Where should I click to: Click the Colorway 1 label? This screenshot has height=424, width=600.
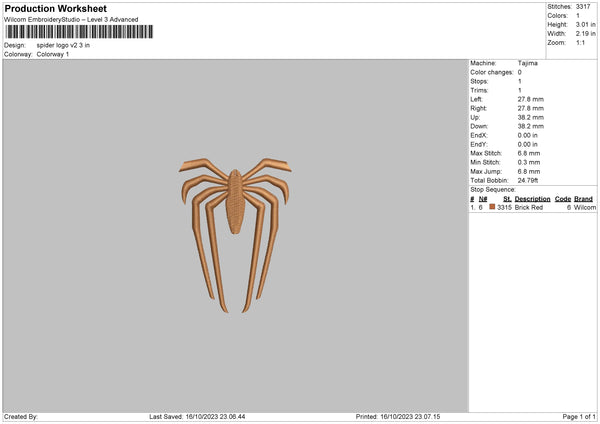coord(53,54)
